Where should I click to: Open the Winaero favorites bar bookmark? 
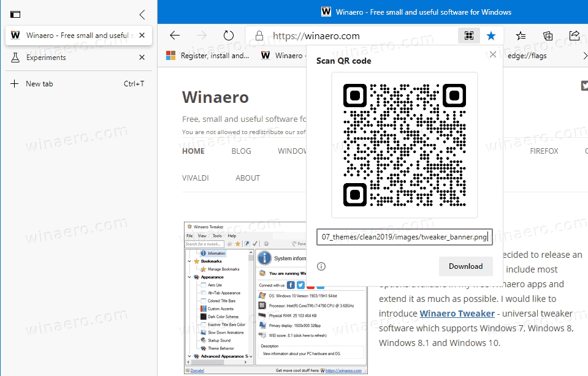(282, 56)
